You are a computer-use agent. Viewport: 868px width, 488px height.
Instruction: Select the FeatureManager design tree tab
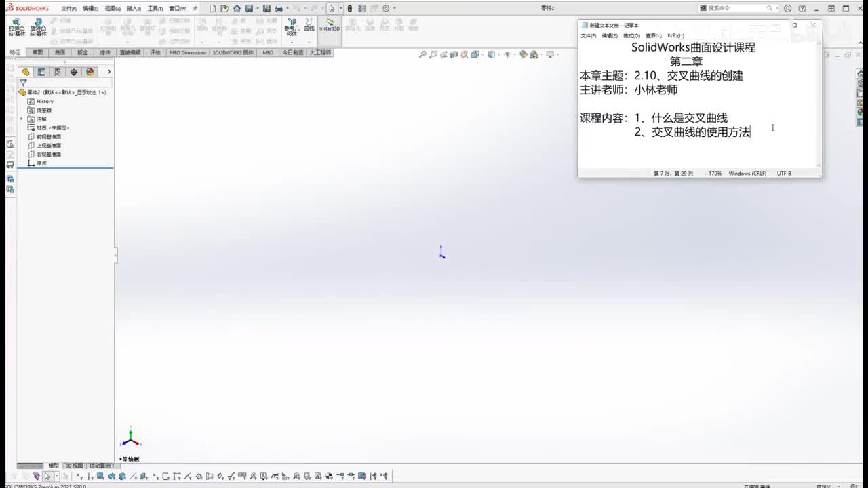tap(25, 72)
